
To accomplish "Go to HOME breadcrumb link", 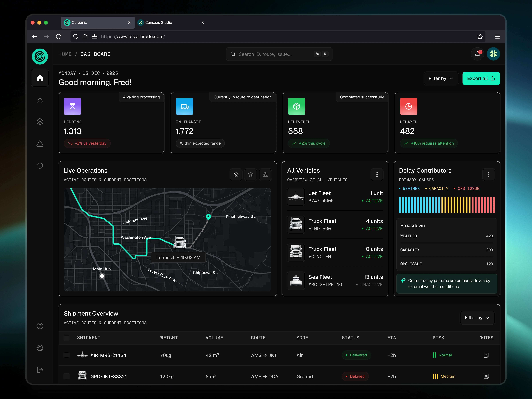I will [x=65, y=54].
